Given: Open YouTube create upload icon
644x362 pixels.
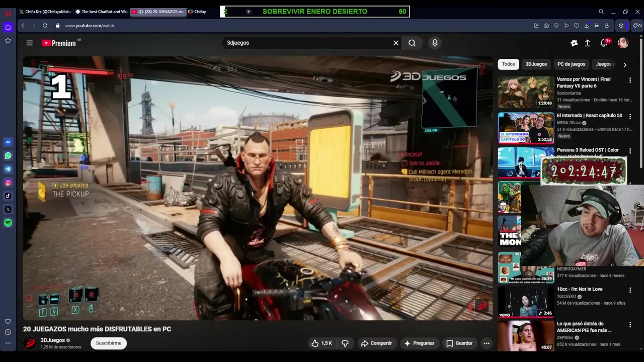Looking at the screenshot, I should click(x=587, y=43).
